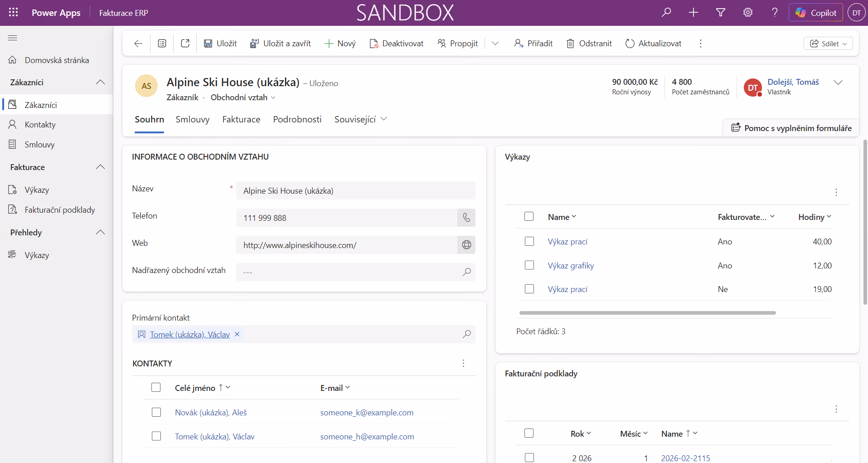Open the settings gear icon
Screen dimensions: 868x463
click(x=748, y=13)
